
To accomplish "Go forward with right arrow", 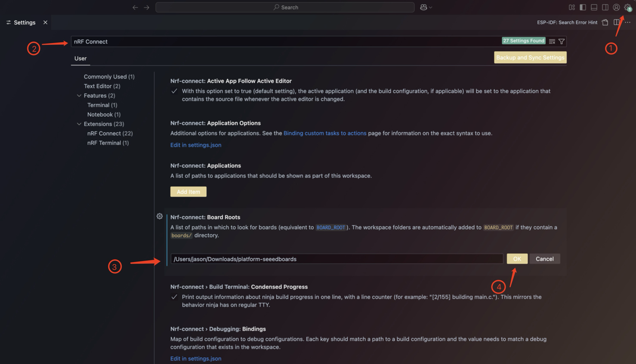I will coord(146,7).
